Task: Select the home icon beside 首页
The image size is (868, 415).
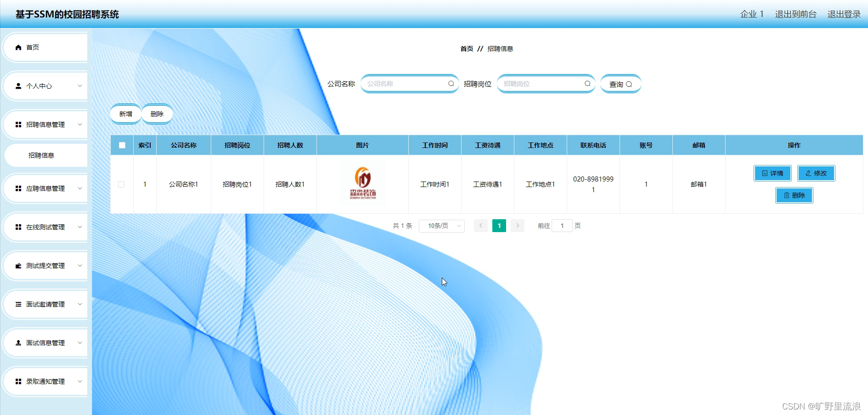Action: tap(18, 47)
